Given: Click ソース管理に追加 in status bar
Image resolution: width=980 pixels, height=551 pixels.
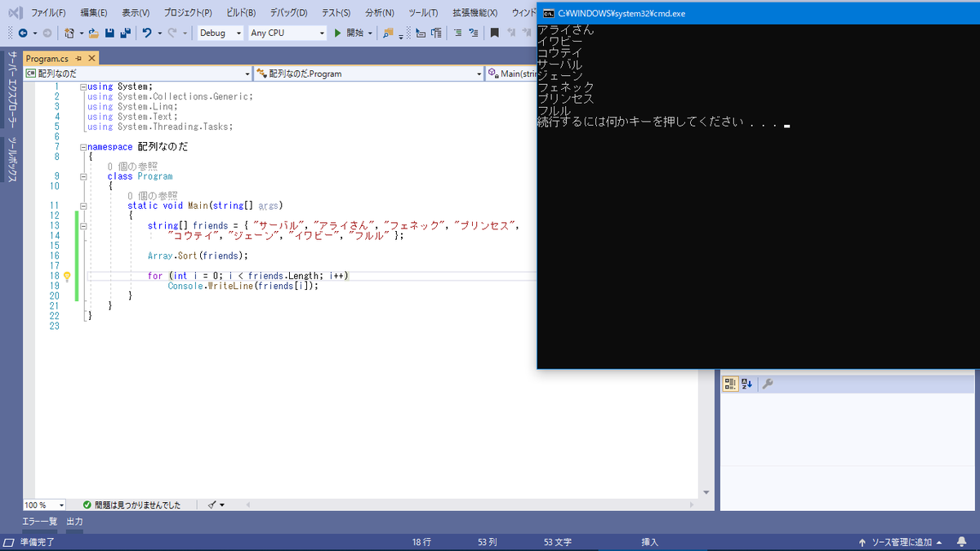Looking at the screenshot, I should (x=901, y=542).
